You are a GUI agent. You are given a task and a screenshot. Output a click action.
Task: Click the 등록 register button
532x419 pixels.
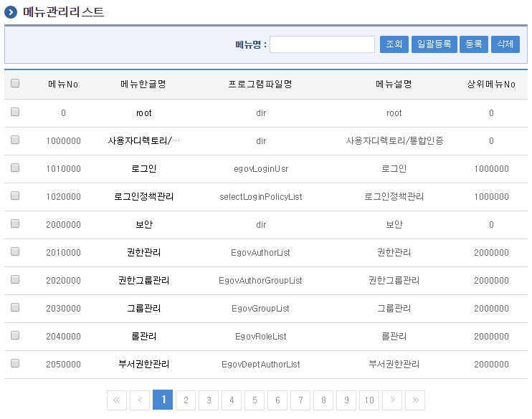473,44
